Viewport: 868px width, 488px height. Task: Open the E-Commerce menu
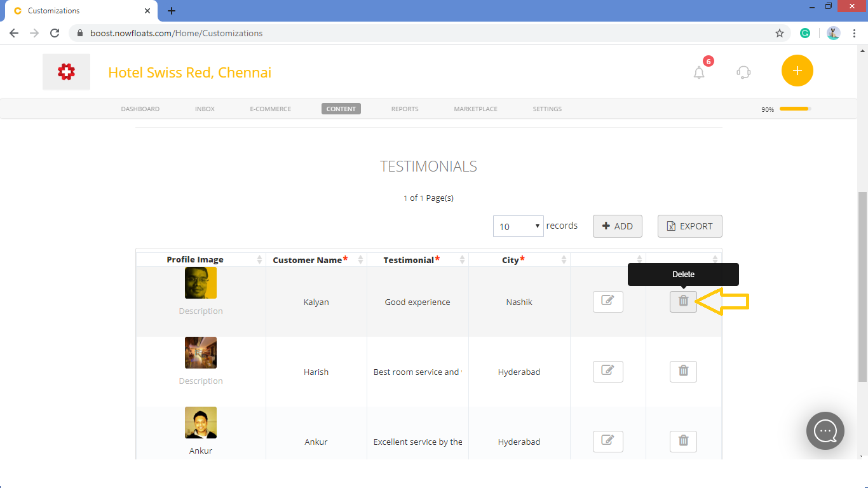click(x=270, y=109)
